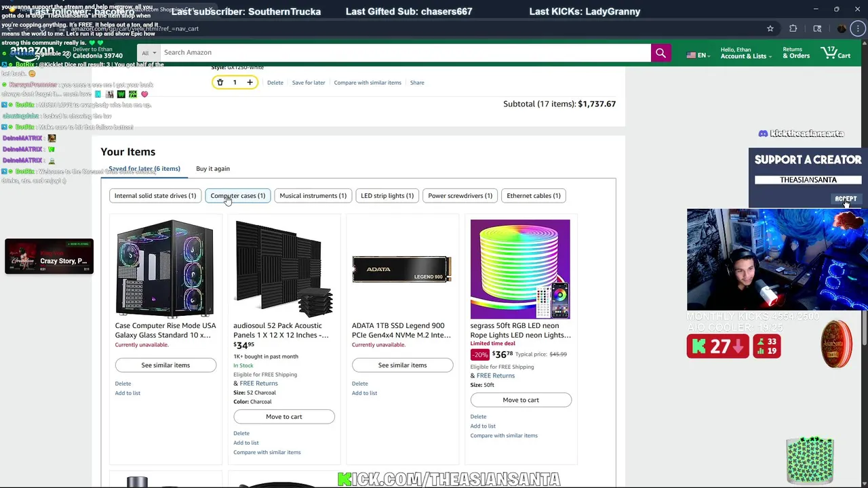The width and height of the screenshot is (868, 488).
Task: Delete LED rope lights saved item
Action: (x=478, y=417)
